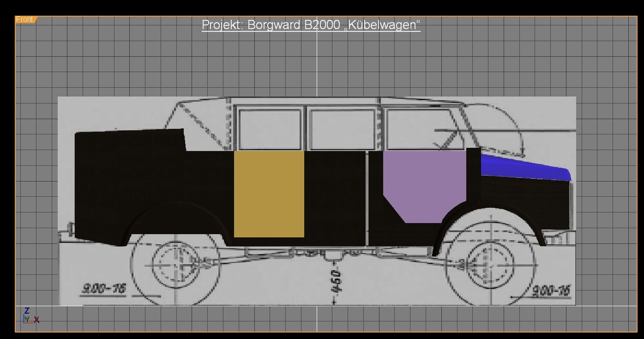Screen dimensions: 644x339
Task: Select the purple front door object
Action: (424, 187)
